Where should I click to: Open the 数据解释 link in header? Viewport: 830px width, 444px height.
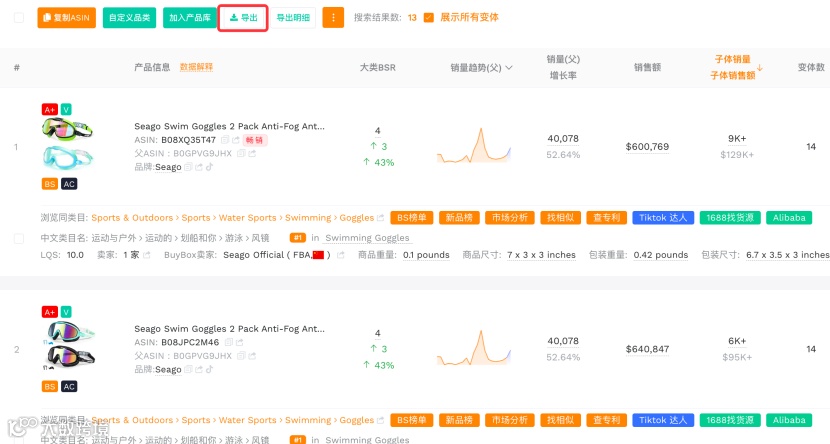[196, 67]
